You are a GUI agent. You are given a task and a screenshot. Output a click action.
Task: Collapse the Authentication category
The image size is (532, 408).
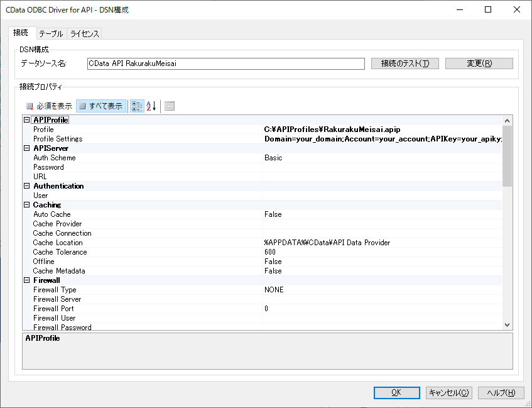click(27, 186)
